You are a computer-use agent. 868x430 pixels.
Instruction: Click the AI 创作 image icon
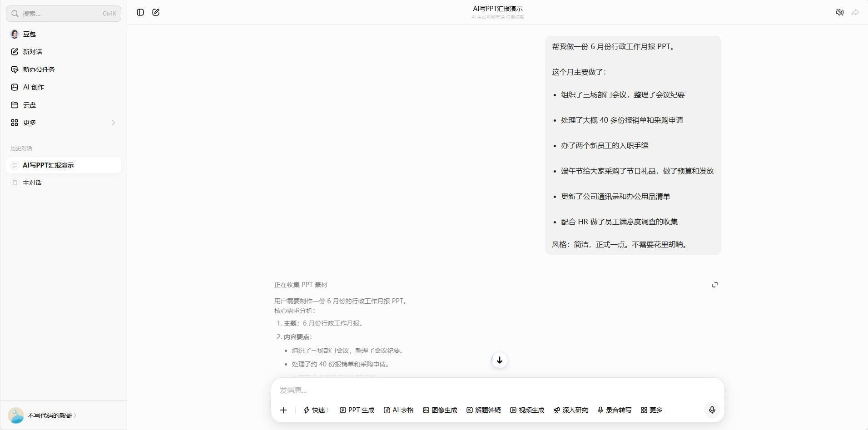[15, 87]
